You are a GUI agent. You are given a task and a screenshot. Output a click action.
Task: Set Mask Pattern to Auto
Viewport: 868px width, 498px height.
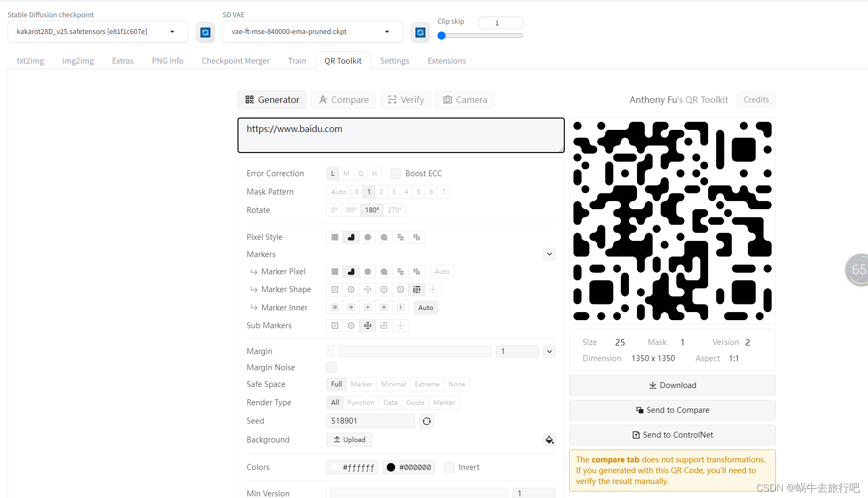coord(339,192)
